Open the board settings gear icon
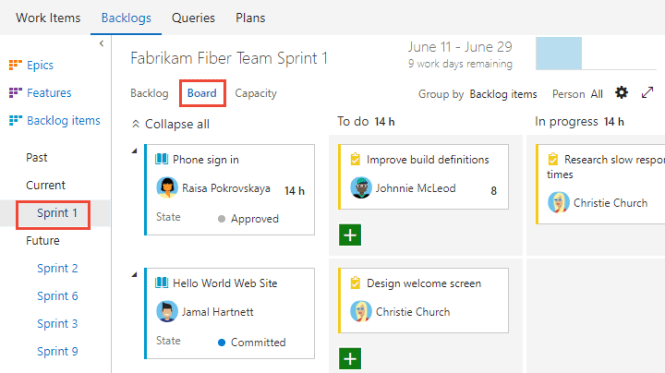The image size is (665, 373). point(621,93)
